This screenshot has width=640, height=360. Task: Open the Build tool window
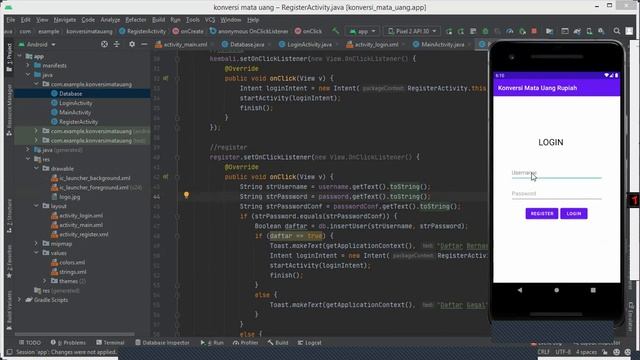tap(278, 342)
